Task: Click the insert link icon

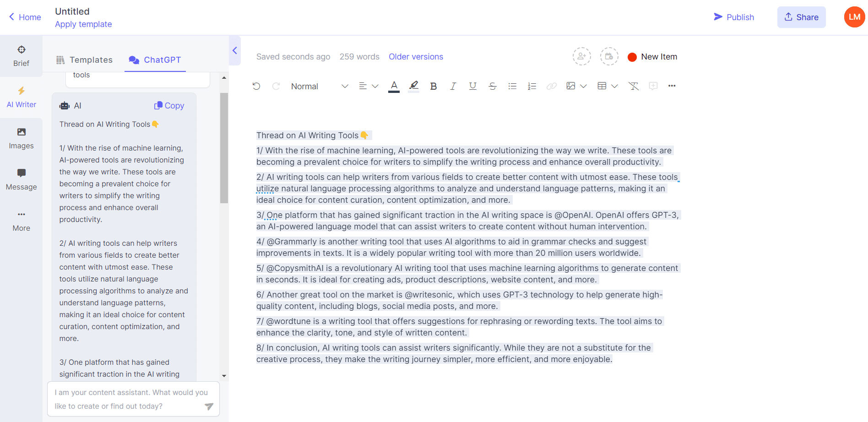Action: (552, 86)
